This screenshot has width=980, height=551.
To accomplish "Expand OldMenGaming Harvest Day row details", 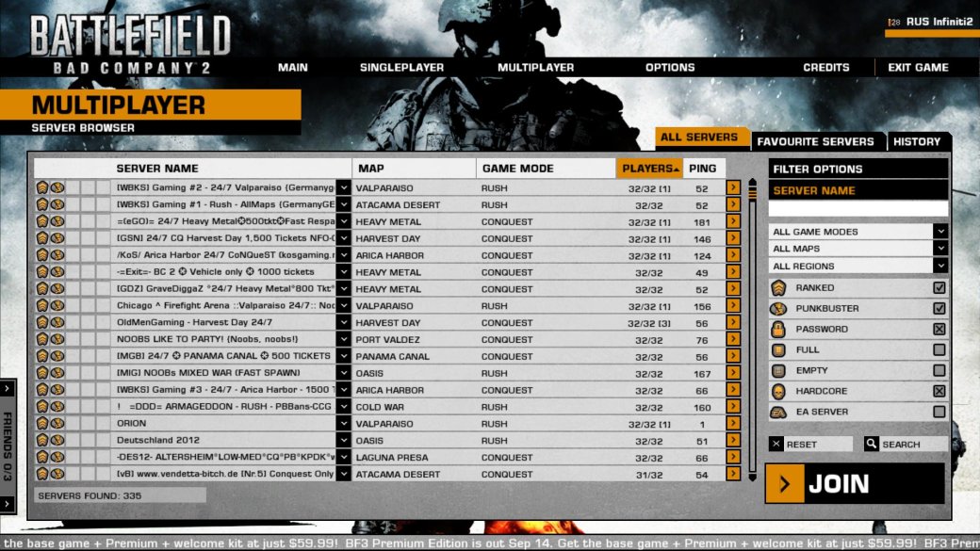I will pos(344,322).
